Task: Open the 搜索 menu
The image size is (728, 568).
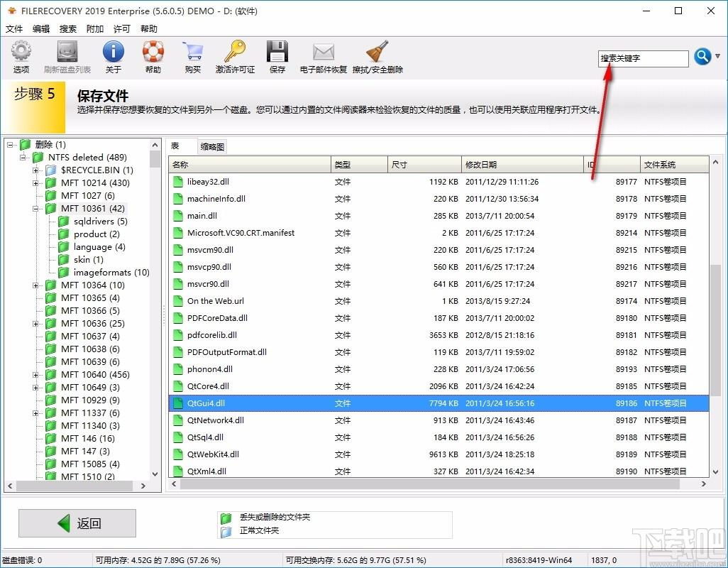Action: pyautogui.click(x=68, y=29)
